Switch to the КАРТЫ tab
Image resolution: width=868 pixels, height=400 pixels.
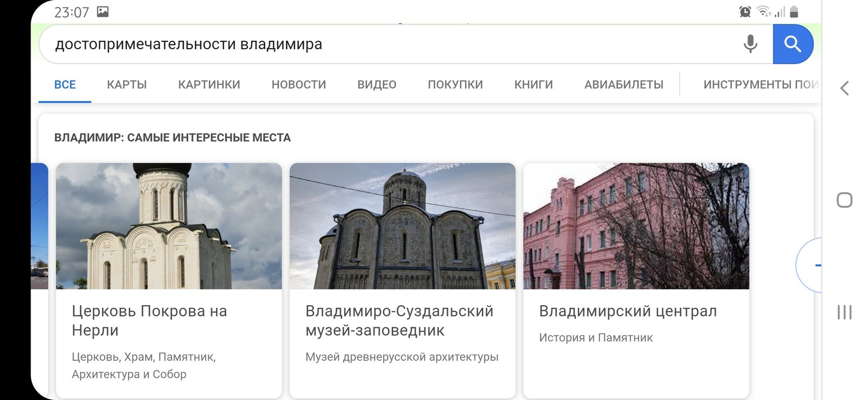tap(127, 85)
